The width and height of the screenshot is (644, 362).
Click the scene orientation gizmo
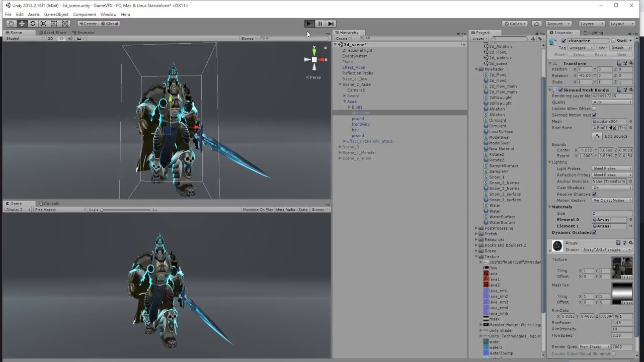pos(314,59)
